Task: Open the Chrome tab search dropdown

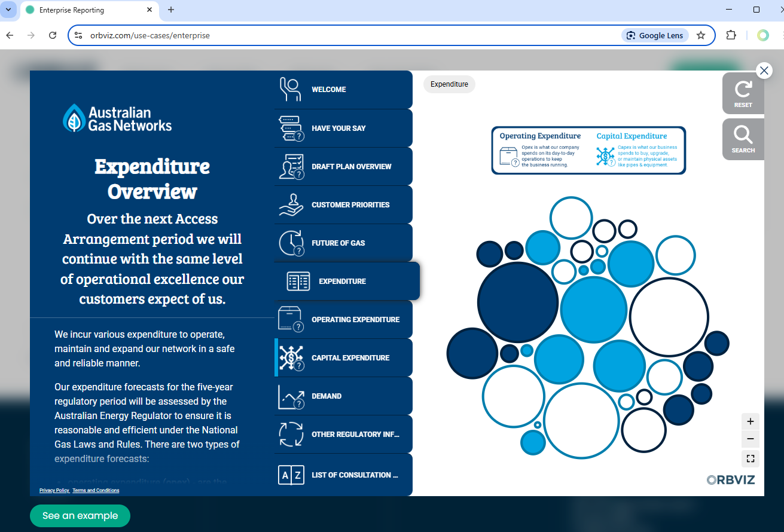Action: pos(8,10)
